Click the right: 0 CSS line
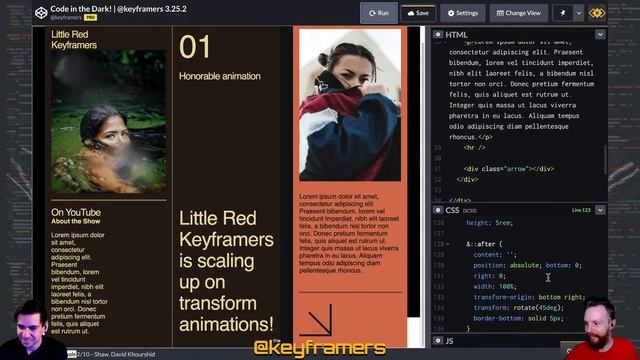This screenshot has height=360, width=640. [x=489, y=276]
